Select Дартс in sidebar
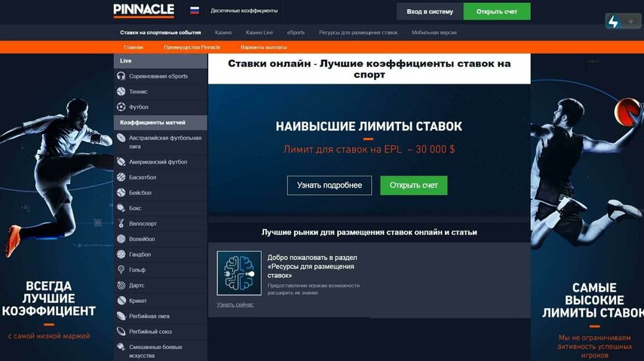The height and width of the screenshot is (361, 644). [160, 285]
